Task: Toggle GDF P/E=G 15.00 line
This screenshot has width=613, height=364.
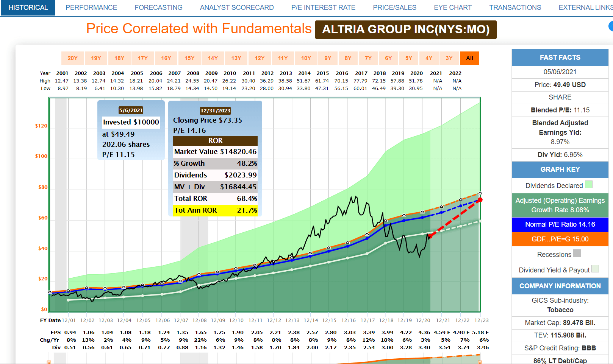Action: (560, 239)
